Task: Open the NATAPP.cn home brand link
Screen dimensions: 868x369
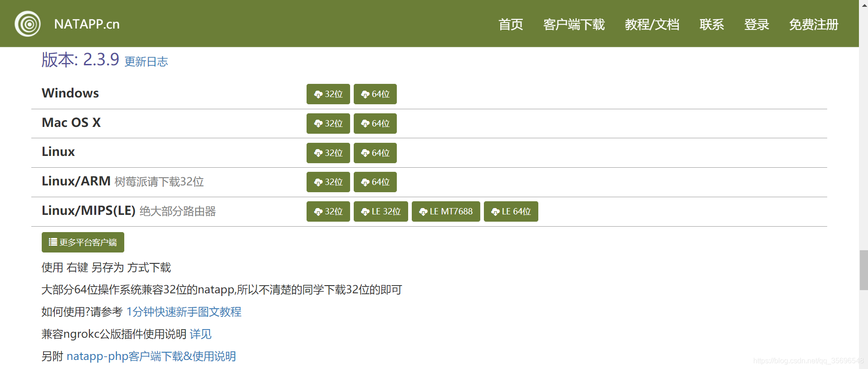Action: point(87,24)
